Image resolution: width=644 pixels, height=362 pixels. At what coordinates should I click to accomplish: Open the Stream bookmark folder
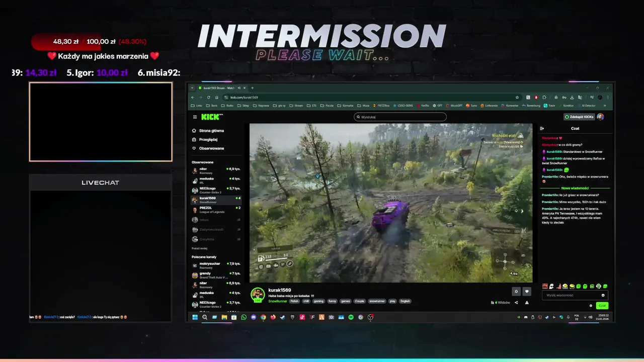[296, 106]
